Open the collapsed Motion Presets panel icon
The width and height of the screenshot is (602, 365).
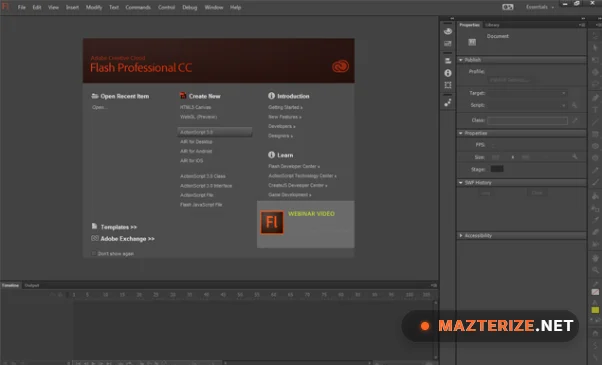[x=448, y=102]
